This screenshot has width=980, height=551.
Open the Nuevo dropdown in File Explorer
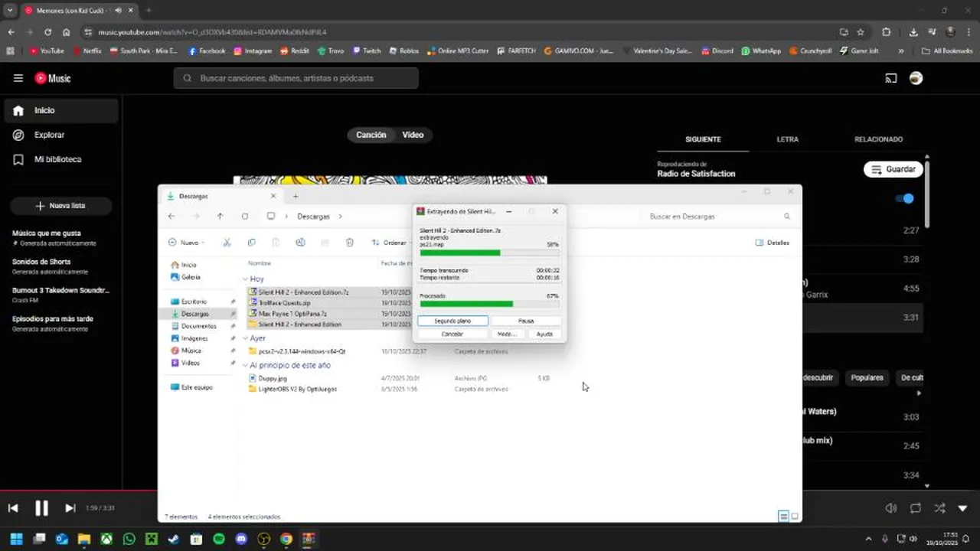186,243
